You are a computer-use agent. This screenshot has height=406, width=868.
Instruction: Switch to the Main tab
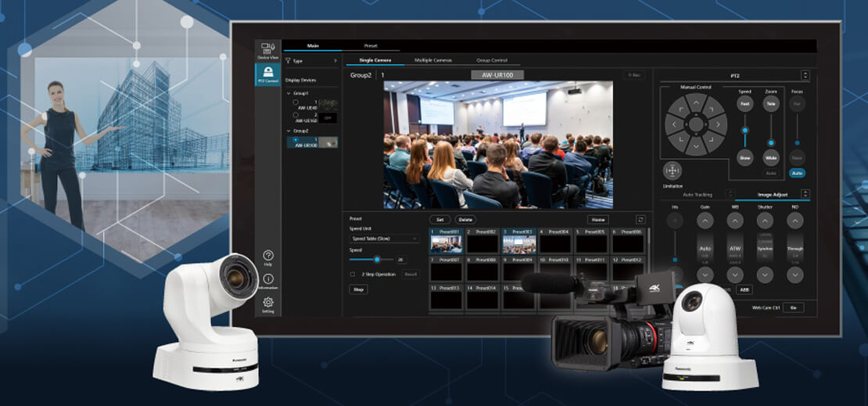pos(313,46)
